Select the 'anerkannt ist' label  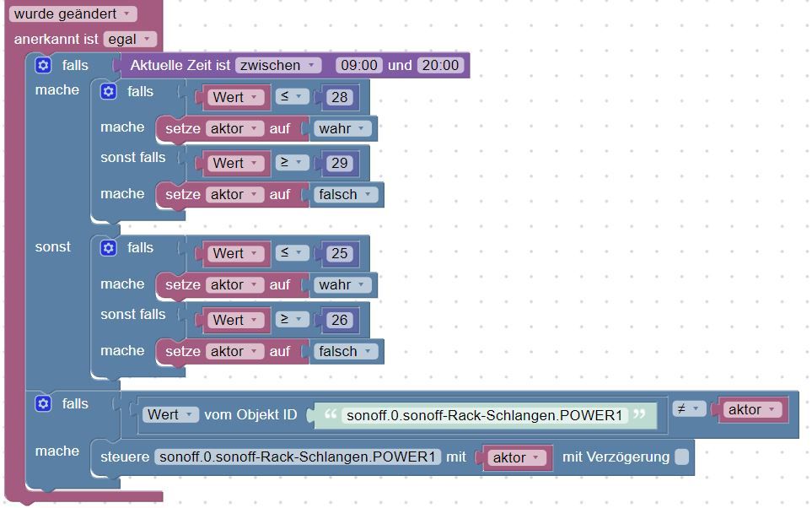tap(56, 40)
